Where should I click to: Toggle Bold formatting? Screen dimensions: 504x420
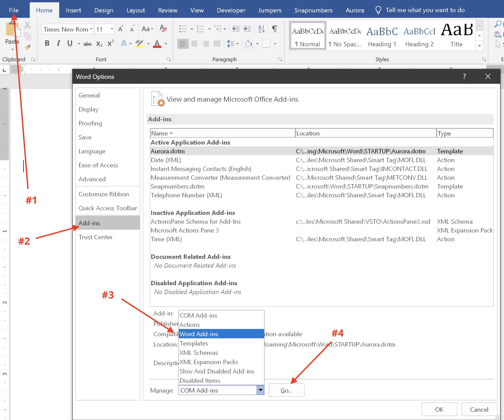[47, 43]
